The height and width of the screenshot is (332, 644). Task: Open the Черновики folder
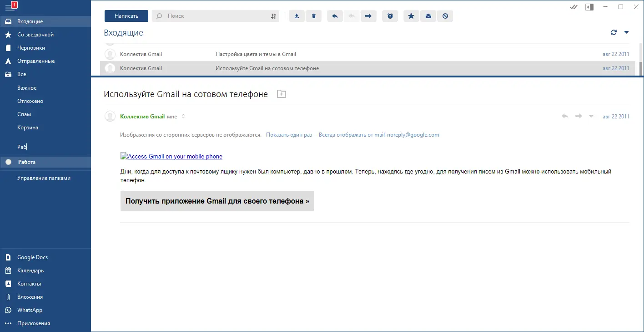pyautogui.click(x=45, y=48)
